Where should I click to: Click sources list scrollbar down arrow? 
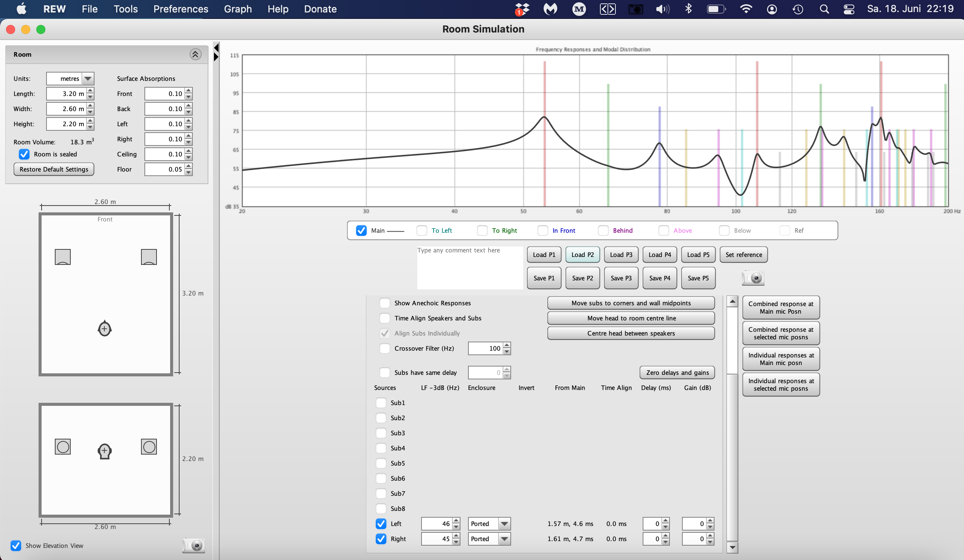click(x=732, y=548)
